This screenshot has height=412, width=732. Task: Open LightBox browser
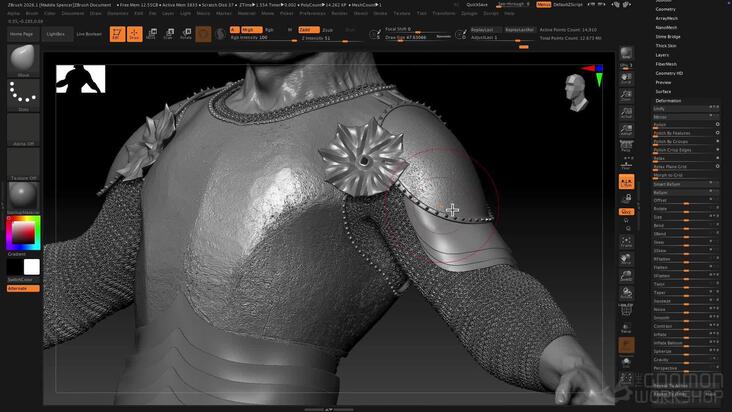(x=57, y=34)
